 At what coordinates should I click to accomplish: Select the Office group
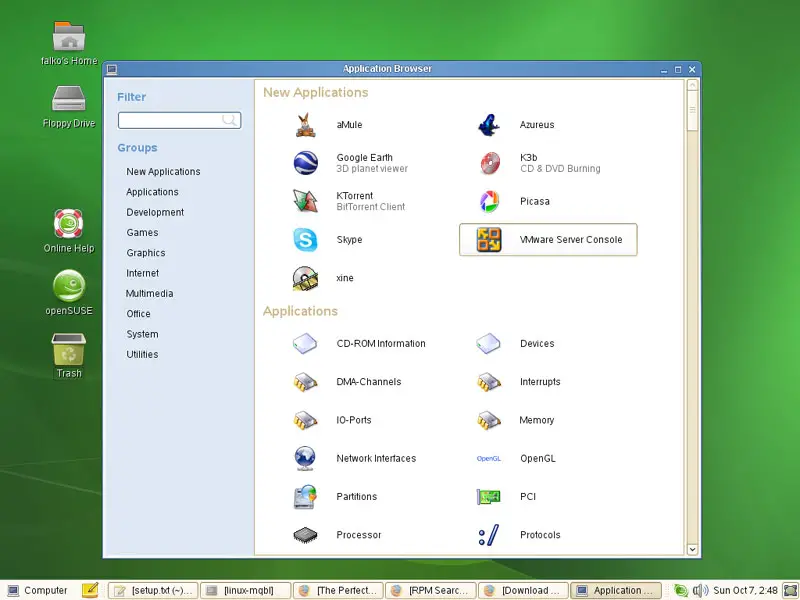tap(138, 314)
